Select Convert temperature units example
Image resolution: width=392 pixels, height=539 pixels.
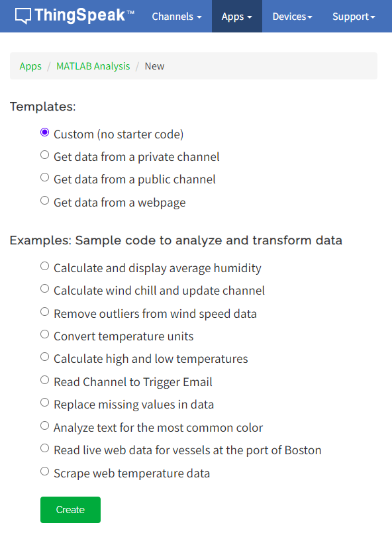pos(45,334)
